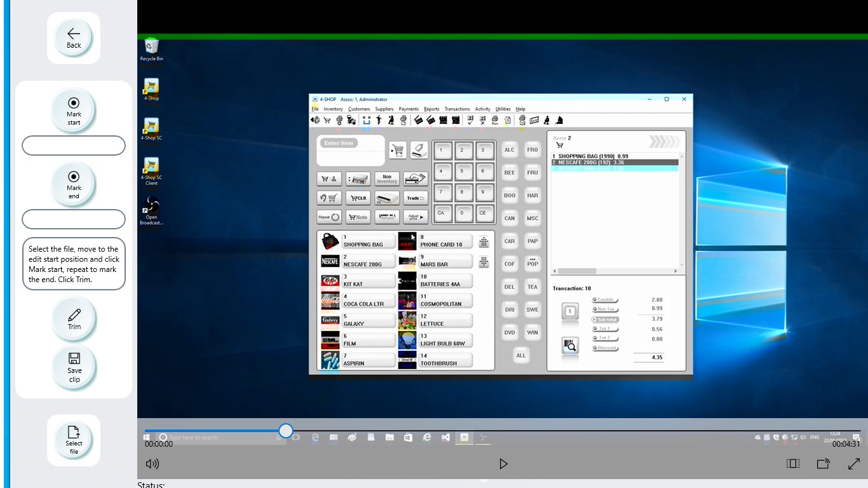The width and height of the screenshot is (868, 488).
Task: Focus the field below Mark start
Action: coord(74,146)
